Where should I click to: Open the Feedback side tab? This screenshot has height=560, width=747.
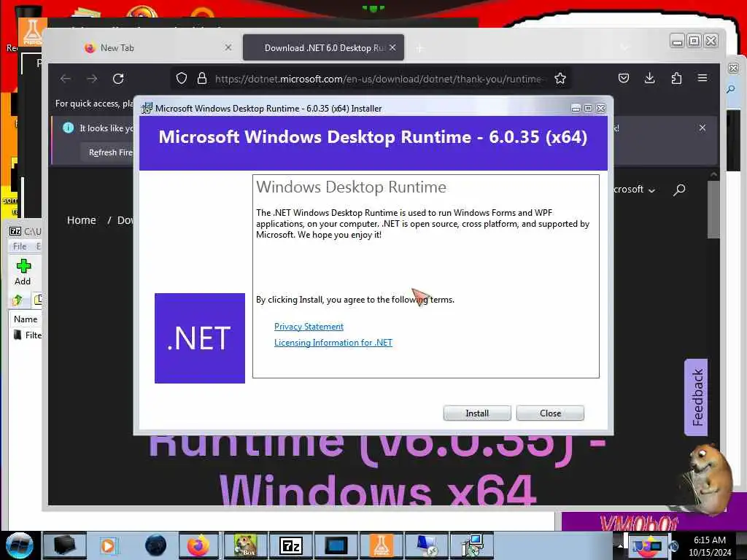tap(696, 397)
